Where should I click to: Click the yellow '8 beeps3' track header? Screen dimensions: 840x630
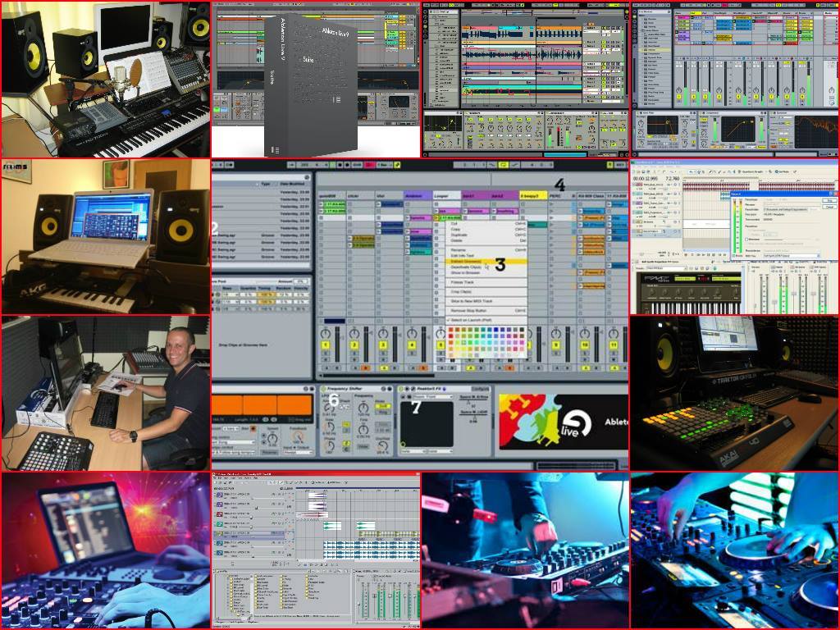tap(533, 196)
